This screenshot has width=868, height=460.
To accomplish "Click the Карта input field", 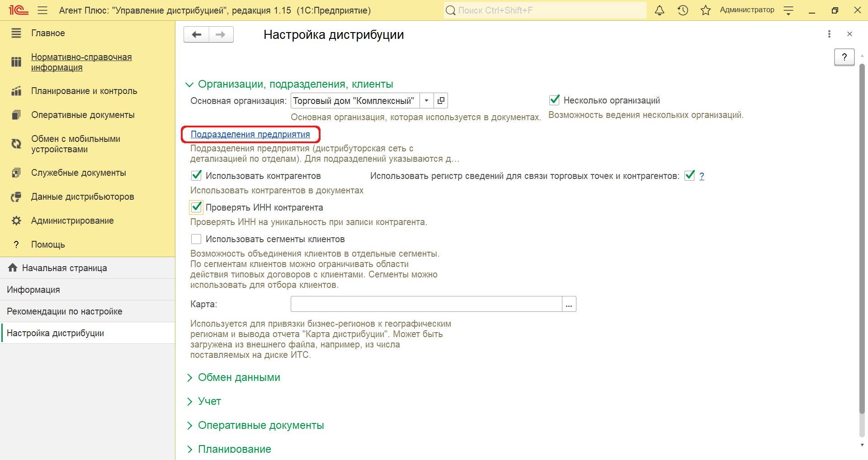I will (x=426, y=304).
